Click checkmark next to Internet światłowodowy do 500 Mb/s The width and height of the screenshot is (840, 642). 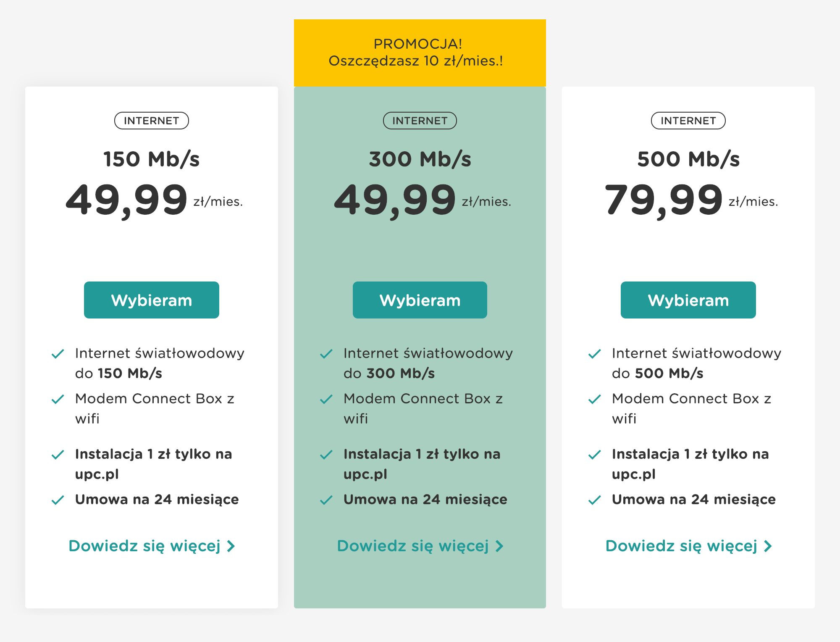click(x=594, y=354)
